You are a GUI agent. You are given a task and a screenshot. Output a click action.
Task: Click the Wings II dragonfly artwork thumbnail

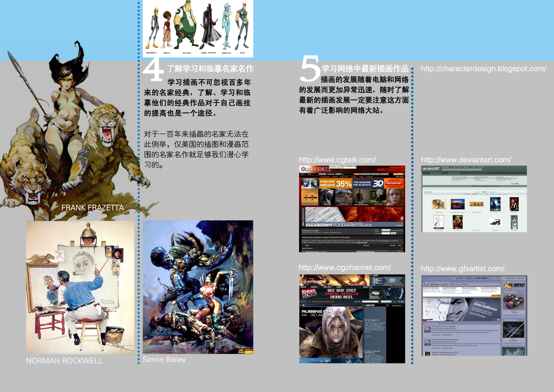click(513, 330)
